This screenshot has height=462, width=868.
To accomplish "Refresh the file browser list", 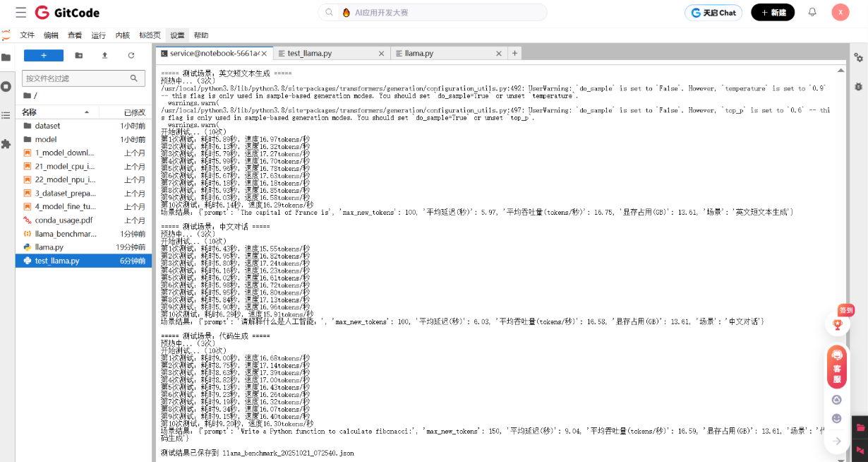I will 131,55.
